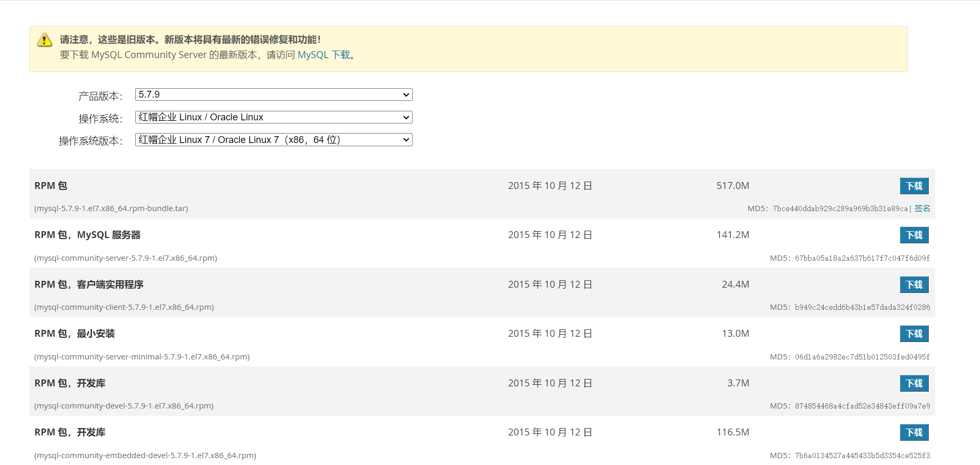The height and width of the screenshot is (465, 980).
Task: Select filename mysql-community-devel-5.7.9-1.el7.x86_64.rpm
Action: point(124,406)
